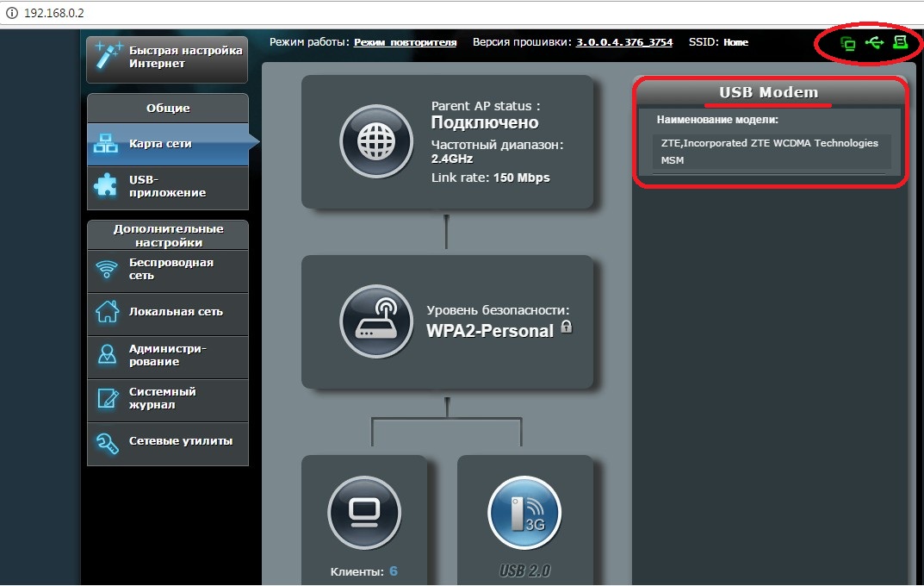924x586 pixels.
Task: Click the 192.168.0.2 address bar
Action: [x=460, y=12]
